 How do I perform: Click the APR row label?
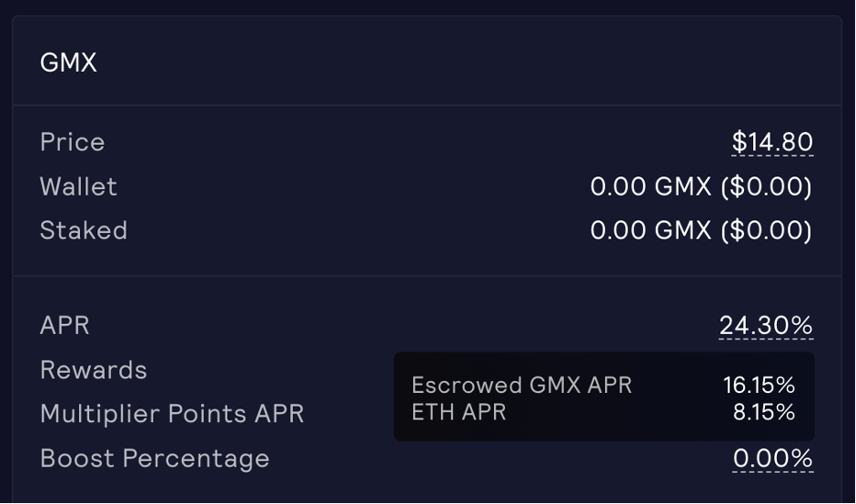tap(65, 326)
